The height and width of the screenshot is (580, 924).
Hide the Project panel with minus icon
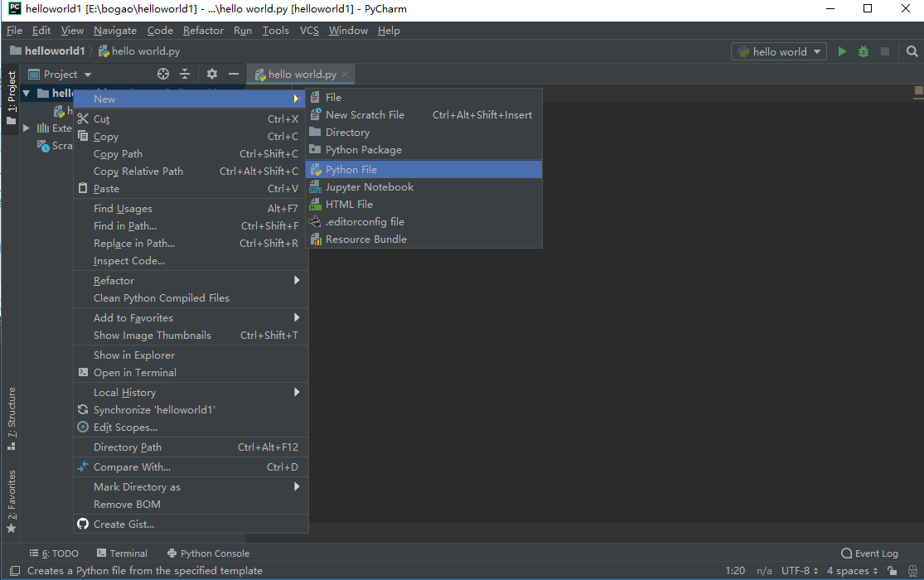[x=234, y=74]
